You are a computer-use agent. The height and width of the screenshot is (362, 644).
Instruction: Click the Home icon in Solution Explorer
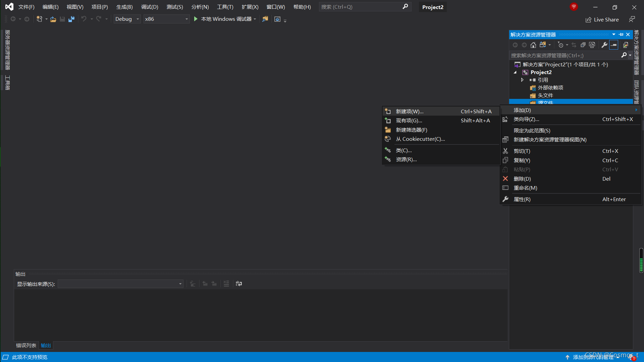tap(533, 45)
